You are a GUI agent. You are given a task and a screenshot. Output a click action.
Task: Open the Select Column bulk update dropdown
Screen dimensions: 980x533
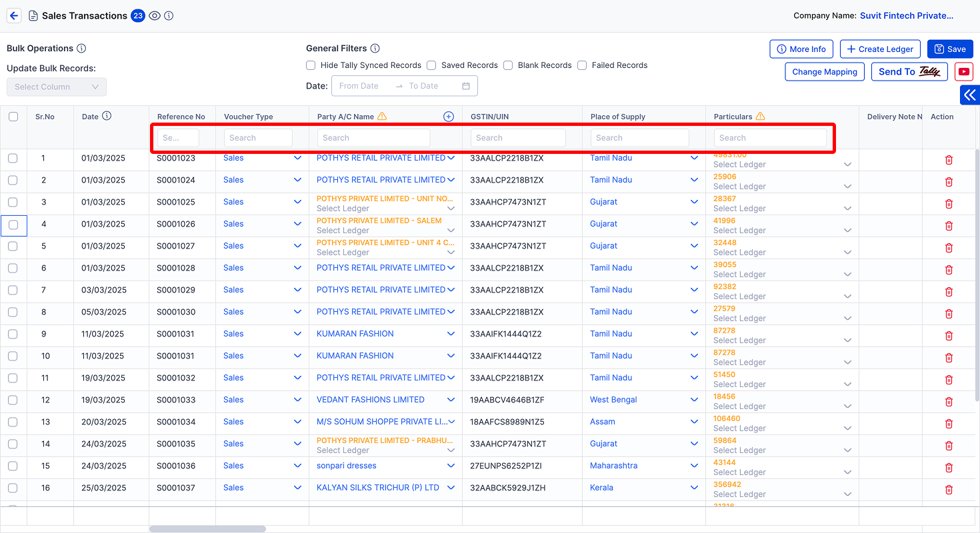point(57,87)
